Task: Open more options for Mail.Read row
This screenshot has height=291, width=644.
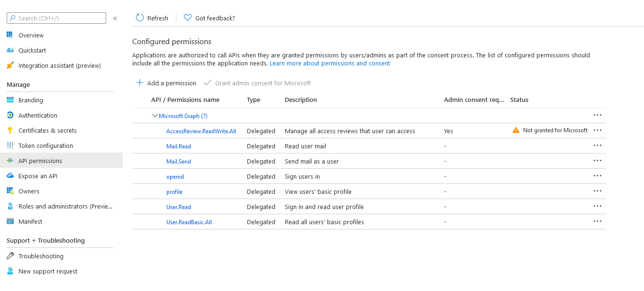Action: (598, 145)
